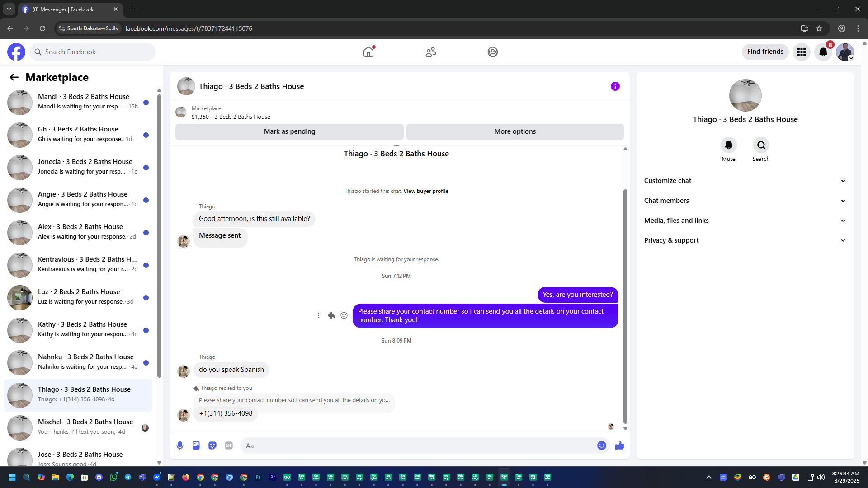
Task: Send a thumbs-up like
Action: pyautogui.click(x=619, y=446)
